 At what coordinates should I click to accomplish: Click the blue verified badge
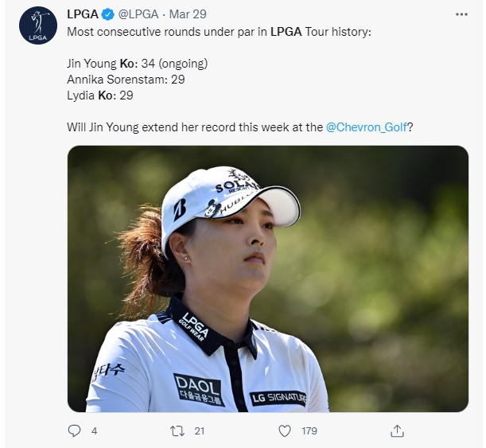pyautogui.click(x=108, y=14)
